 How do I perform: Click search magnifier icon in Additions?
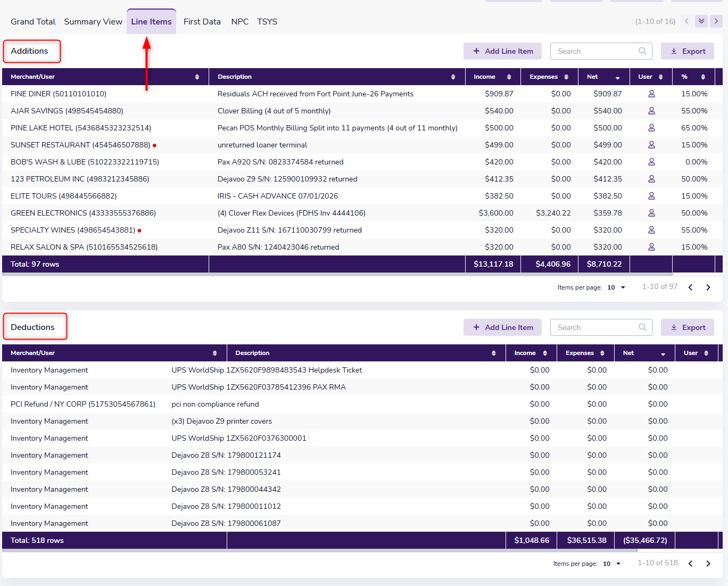642,51
